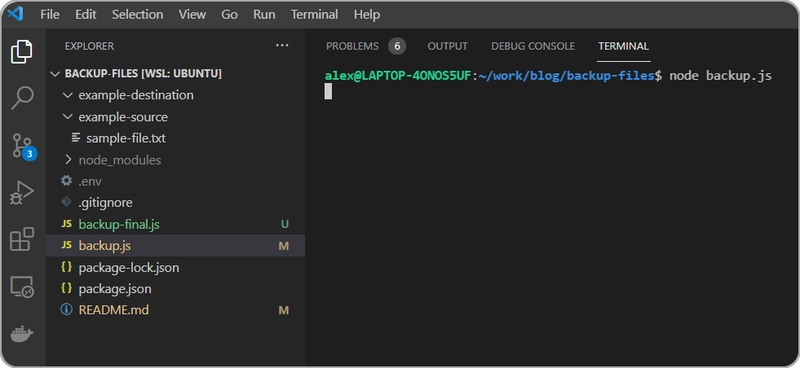Open the Run and Debug view
Viewport: 800px width, 368px height.
click(22, 192)
